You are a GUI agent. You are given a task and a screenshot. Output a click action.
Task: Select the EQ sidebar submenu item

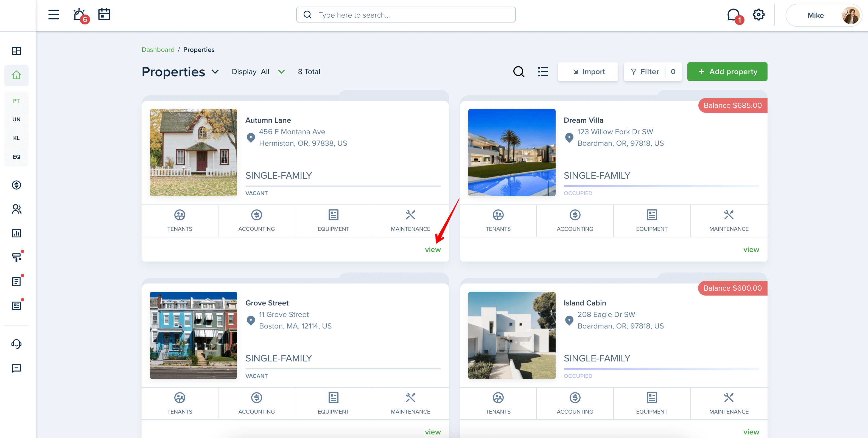tap(16, 156)
